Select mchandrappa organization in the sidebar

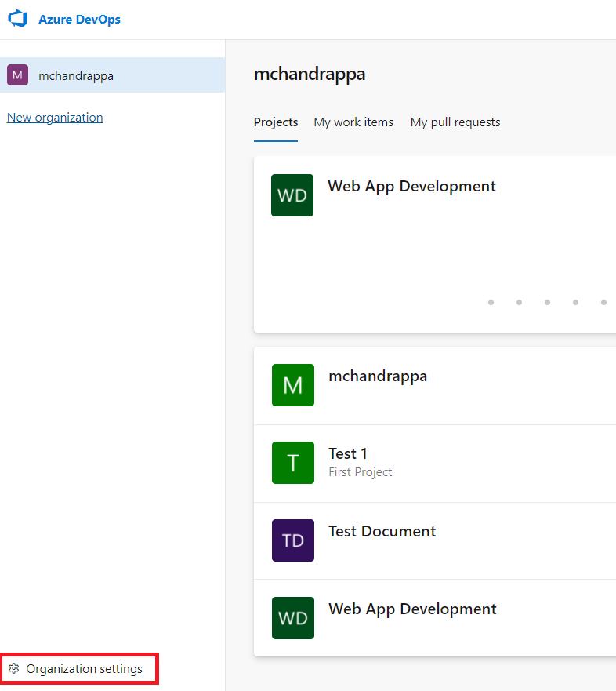pyautogui.click(x=112, y=75)
